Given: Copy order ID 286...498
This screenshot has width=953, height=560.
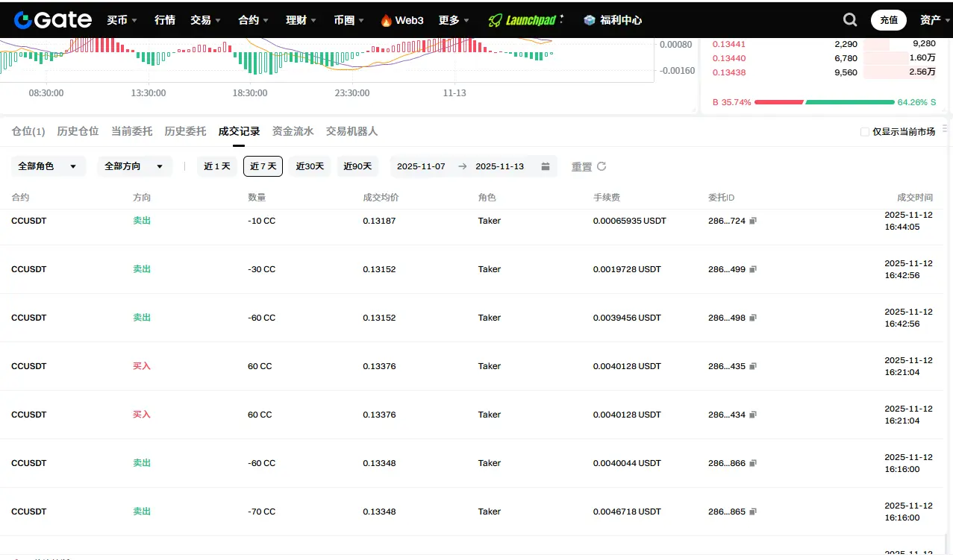Looking at the screenshot, I should (x=753, y=318).
